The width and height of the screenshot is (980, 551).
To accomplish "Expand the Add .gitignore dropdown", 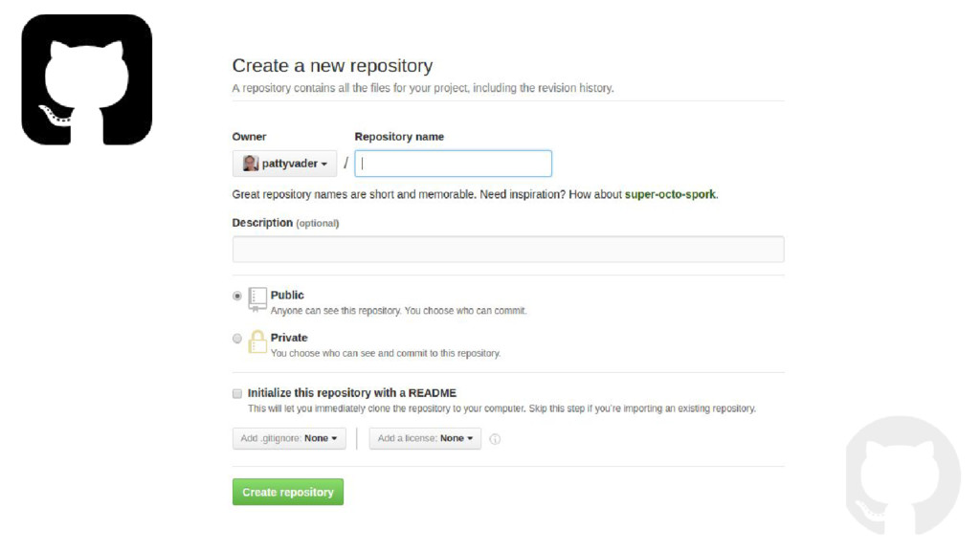I will (289, 438).
